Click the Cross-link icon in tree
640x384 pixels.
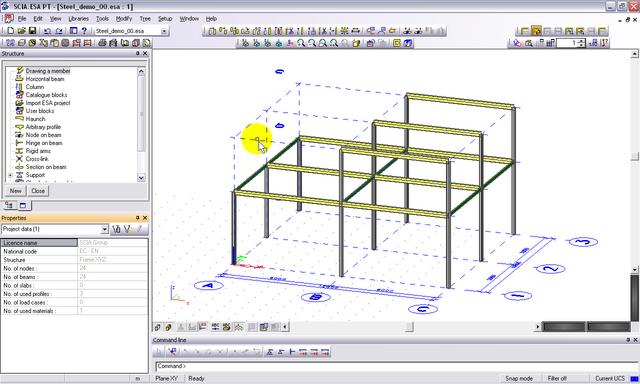tap(19, 159)
